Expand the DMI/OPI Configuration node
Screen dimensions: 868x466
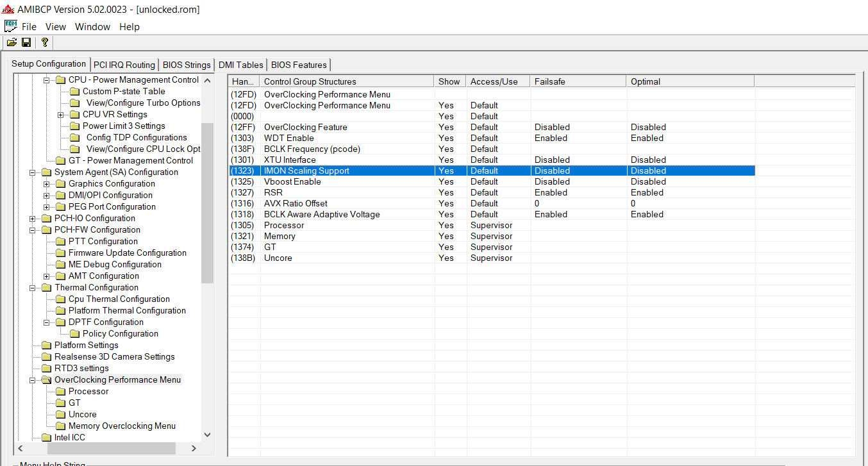46,195
